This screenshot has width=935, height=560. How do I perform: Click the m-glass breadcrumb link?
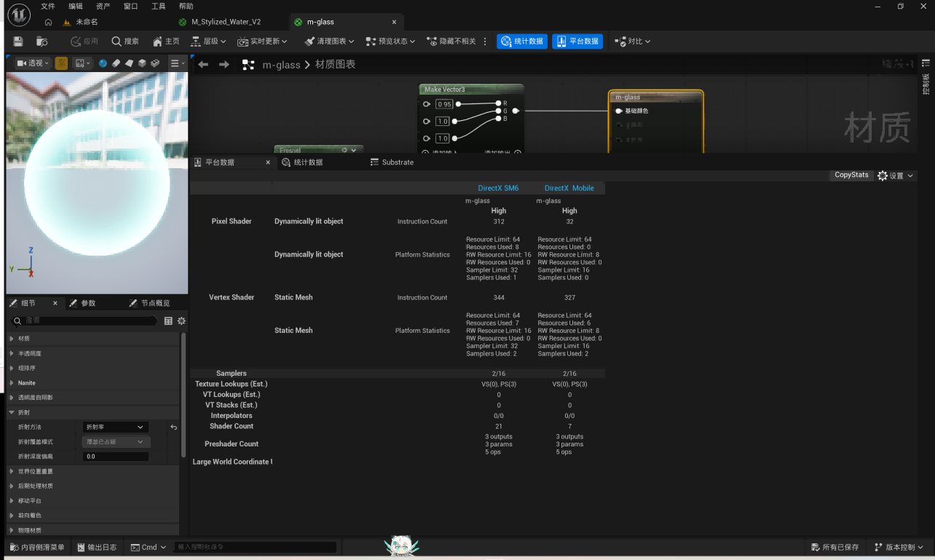(281, 65)
